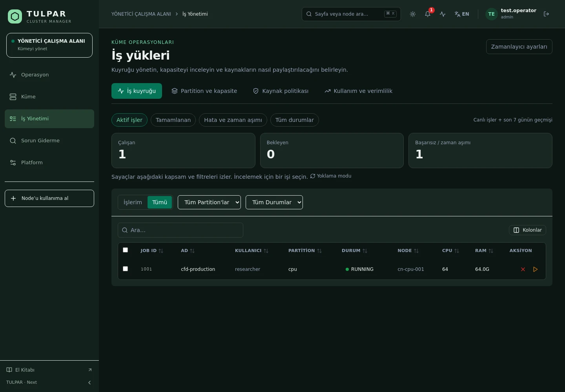Open the Tüm Durumlar dropdown
Image resolution: width=565 pixels, height=392 pixels.
274,202
